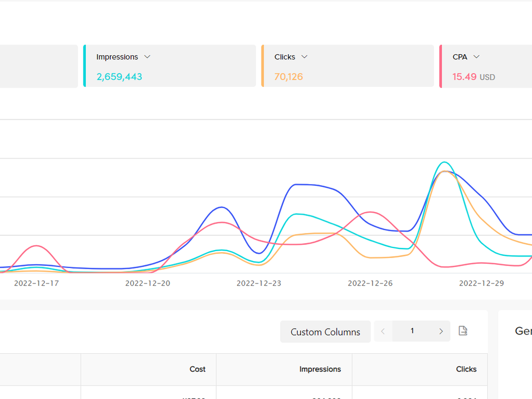Select the Clicks table column header

click(x=466, y=369)
